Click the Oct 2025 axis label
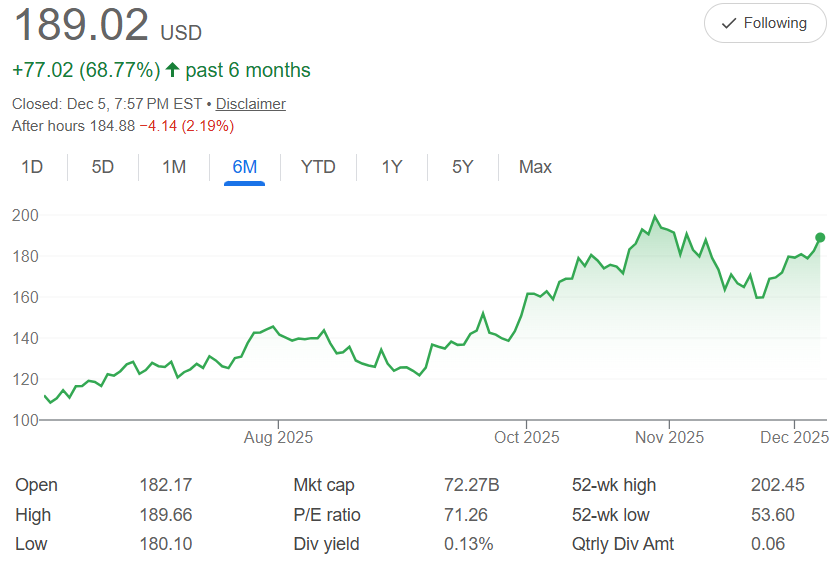 click(527, 437)
